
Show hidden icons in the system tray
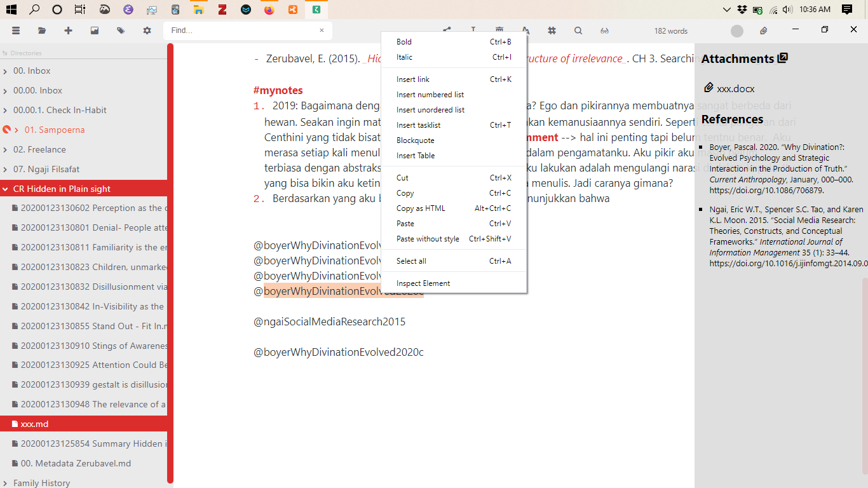point(726,10)
